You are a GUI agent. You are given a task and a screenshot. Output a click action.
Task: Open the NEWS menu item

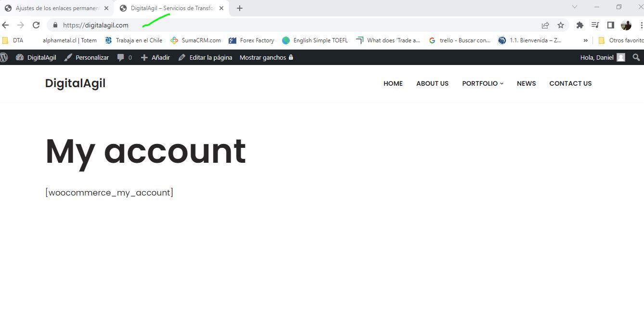coord(526,83)
